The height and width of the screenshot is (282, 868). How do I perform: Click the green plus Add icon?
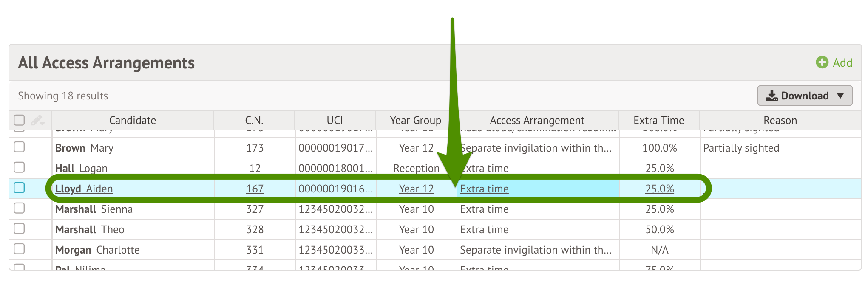click(822, 62)
